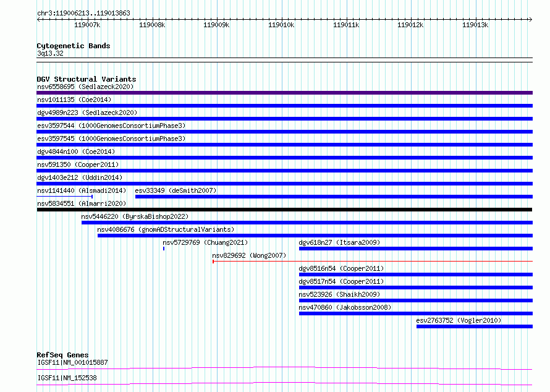
Task: Click the tiny nsv5729769 Chuang2021 marker
Action: tap(164, 249)
